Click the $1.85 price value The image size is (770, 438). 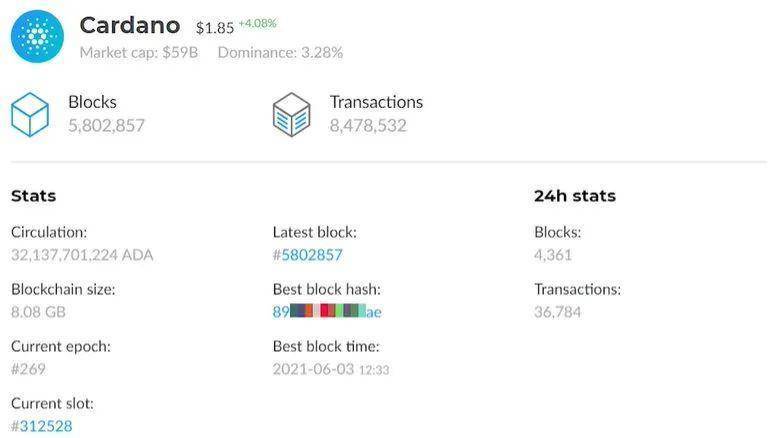tap(215, 28)
